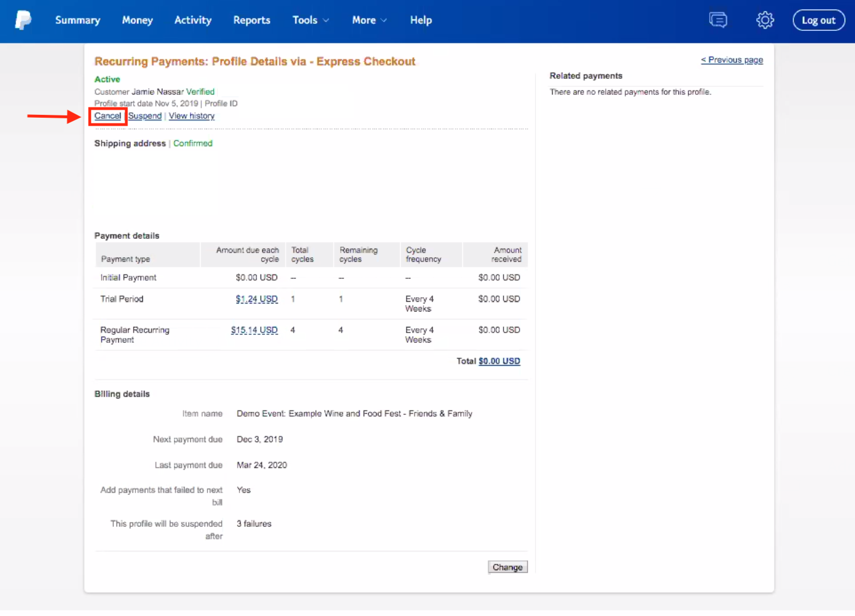Open the settings gear icon
Screen dimensions: 855x616
coord(765,20)
